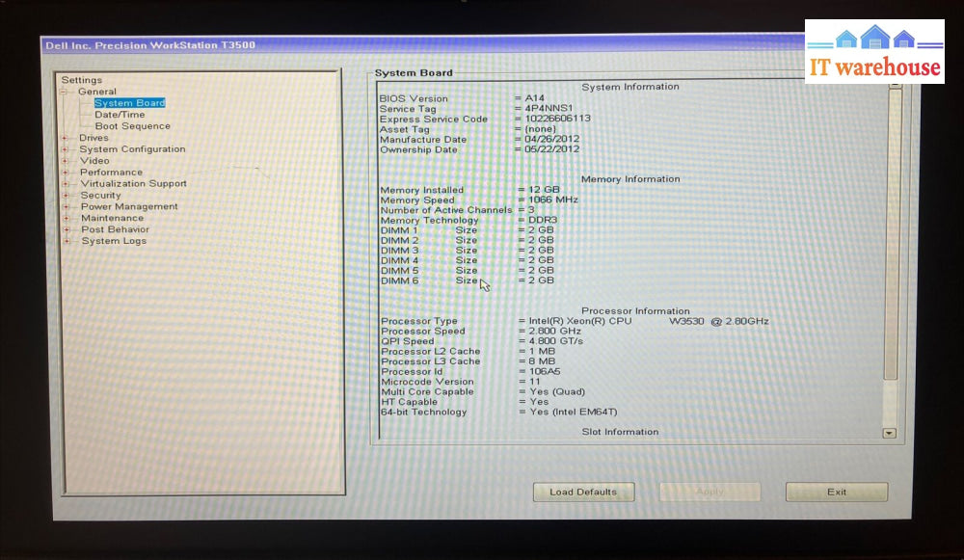Image resolution: width=964 pixels, height=560 pixels.
Task: Select the Power Management tree label
Action: coord(129,207)
